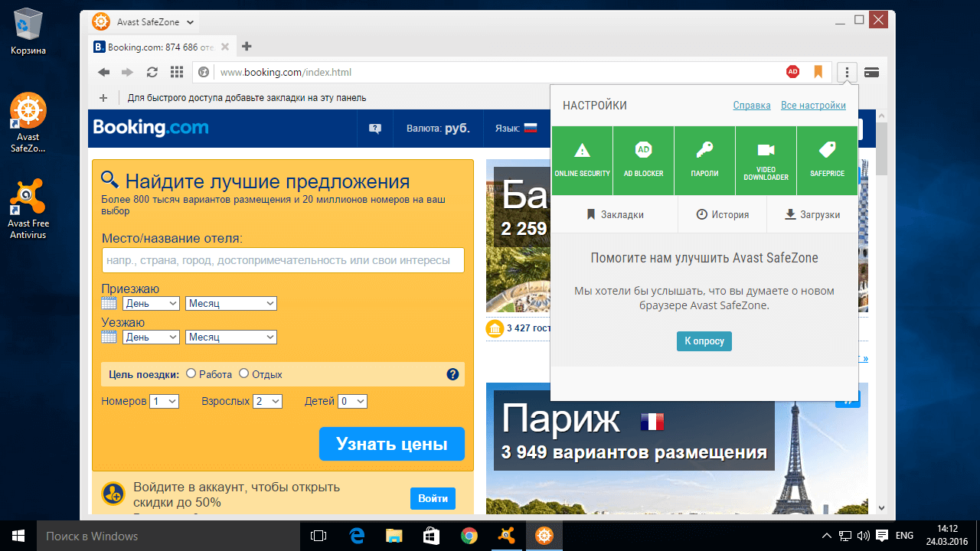Open Все настройки link
The height and width of the screenshot is (551, 980).
813,105
